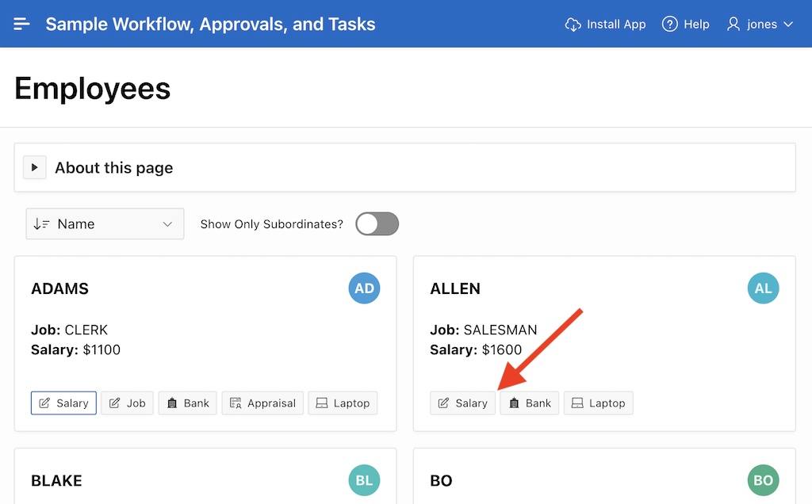Click the Install App cloud icon

tap(573, 25)
